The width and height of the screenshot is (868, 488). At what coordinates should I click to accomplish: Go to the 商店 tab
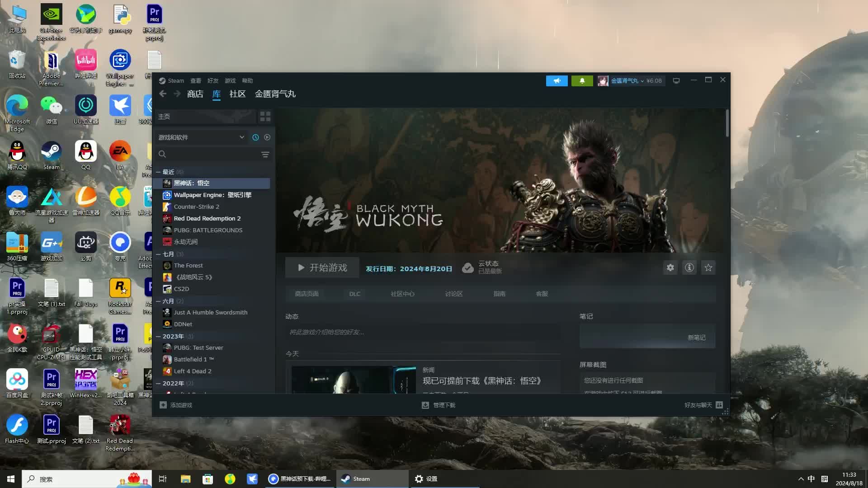point(195,94)
